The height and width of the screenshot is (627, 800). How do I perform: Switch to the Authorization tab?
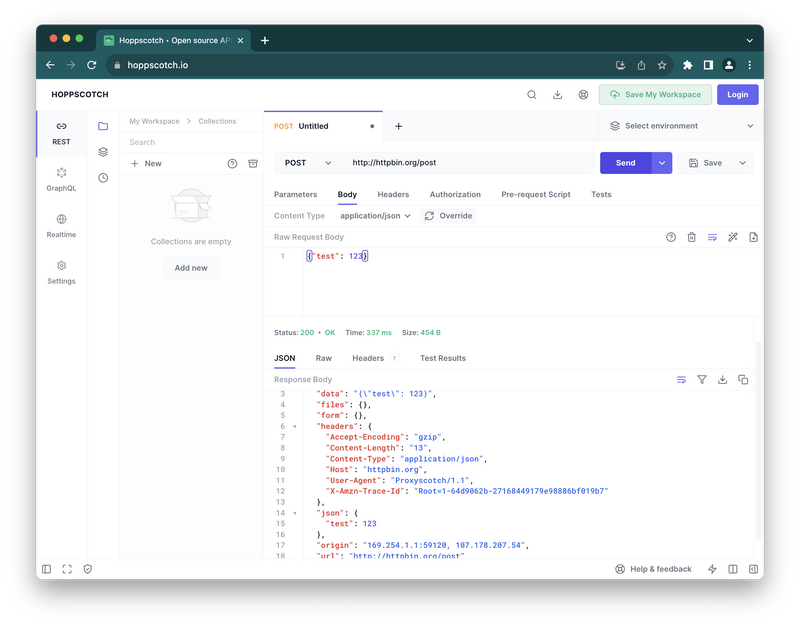point(455,194)
